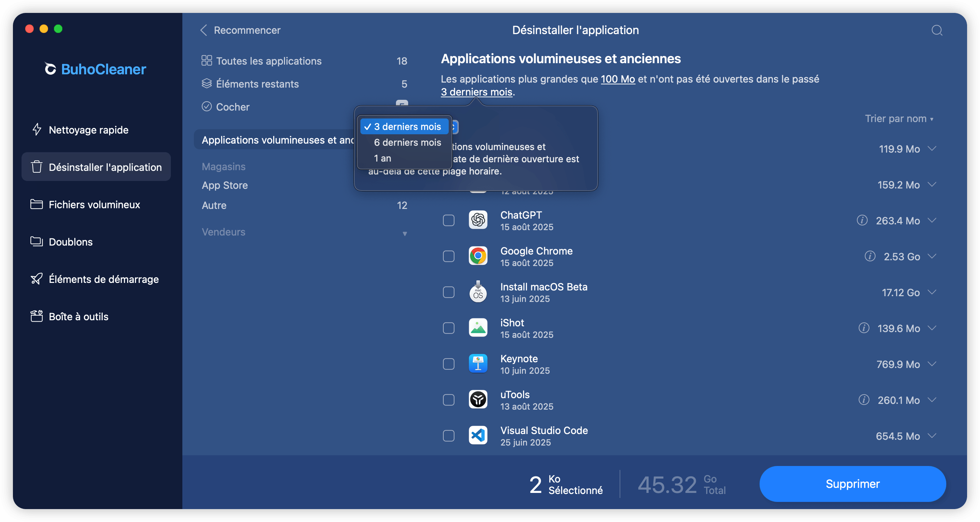Open Fichiers volumineux in sidebar
This screenshot has width=980, height=522.
pos(96,204)
